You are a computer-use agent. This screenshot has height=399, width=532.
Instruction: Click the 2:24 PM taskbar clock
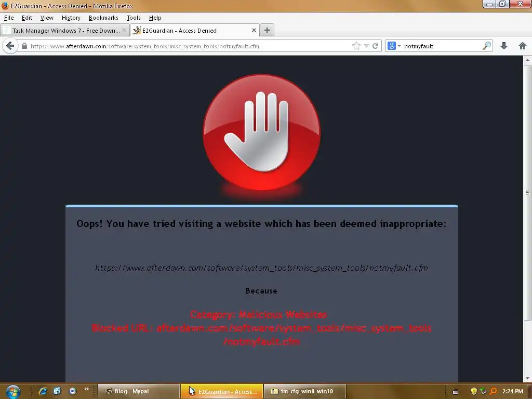coord(513,391)
